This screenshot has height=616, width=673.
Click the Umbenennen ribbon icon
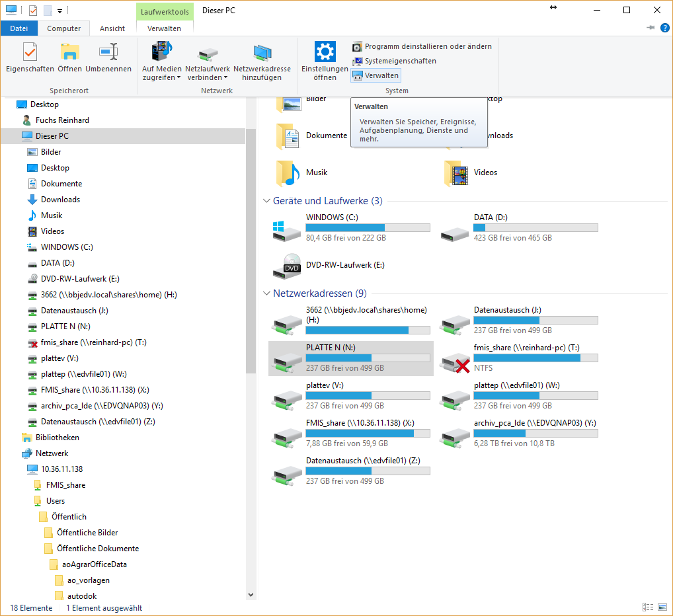coord(108,52)
